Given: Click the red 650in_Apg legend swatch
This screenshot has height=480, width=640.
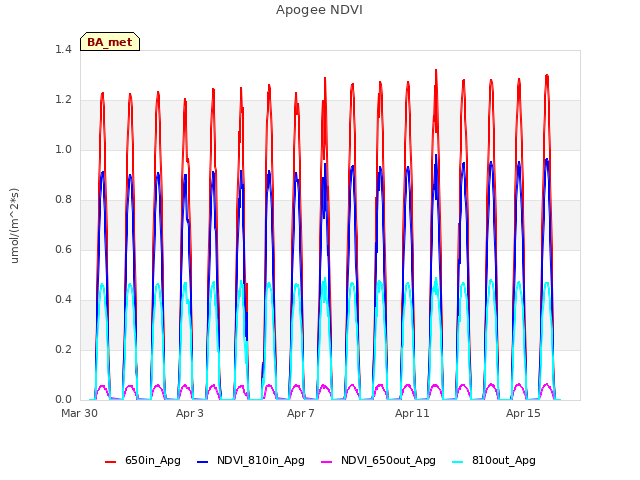Looking at the screenshot, I should (x=111, y=462).
